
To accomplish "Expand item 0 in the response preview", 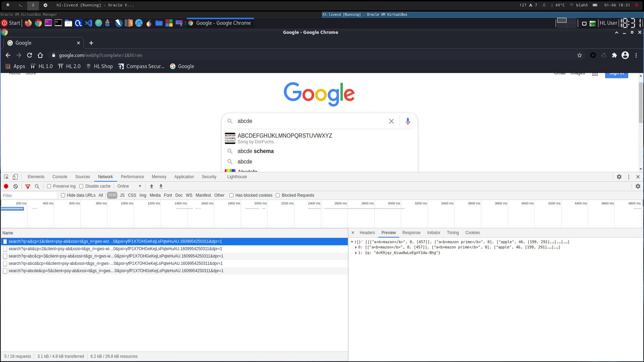I will (x=356, y=247).
